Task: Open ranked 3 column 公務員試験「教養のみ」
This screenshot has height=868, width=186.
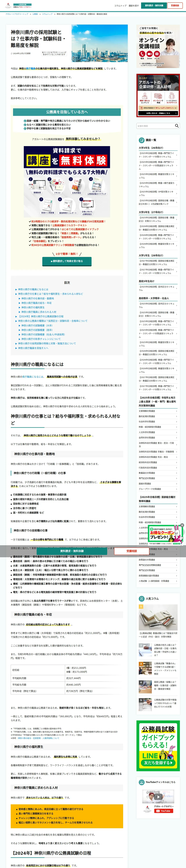Action: (158, 669)
